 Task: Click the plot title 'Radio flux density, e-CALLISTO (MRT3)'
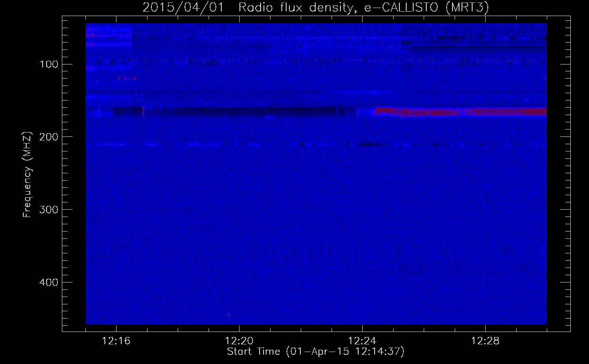(x=364, y=7)
